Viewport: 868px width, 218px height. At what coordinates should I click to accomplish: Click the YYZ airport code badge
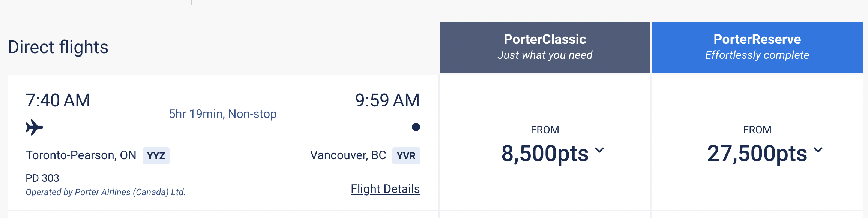click(156, 156)
